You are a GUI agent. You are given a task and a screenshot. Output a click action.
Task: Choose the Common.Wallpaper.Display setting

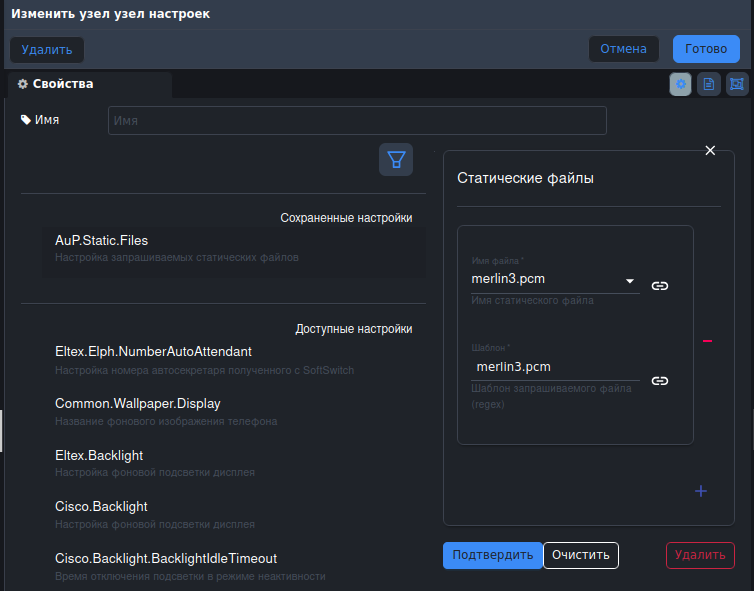point(138,404)
